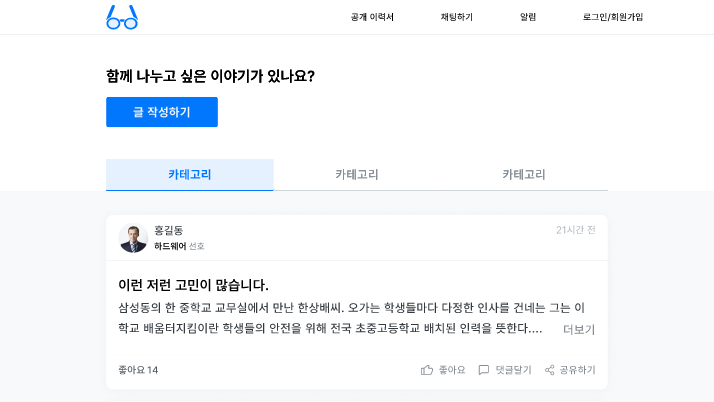Expand the post with 더보기
The width and height of the screenshot is (714, 402).
(579, 330)
